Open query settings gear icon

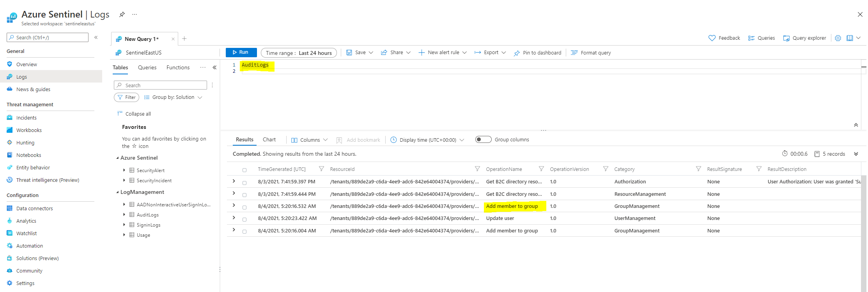click(x=838, y=38)
